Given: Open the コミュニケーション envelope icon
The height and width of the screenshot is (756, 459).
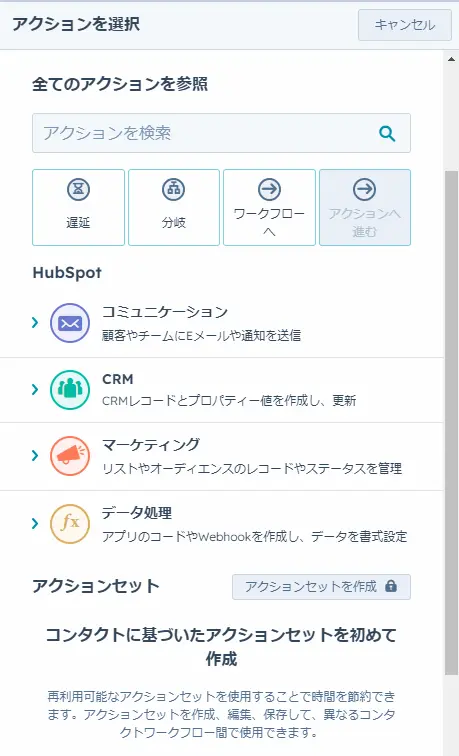Looking at the screenshot, I should [x=70, y=323].
